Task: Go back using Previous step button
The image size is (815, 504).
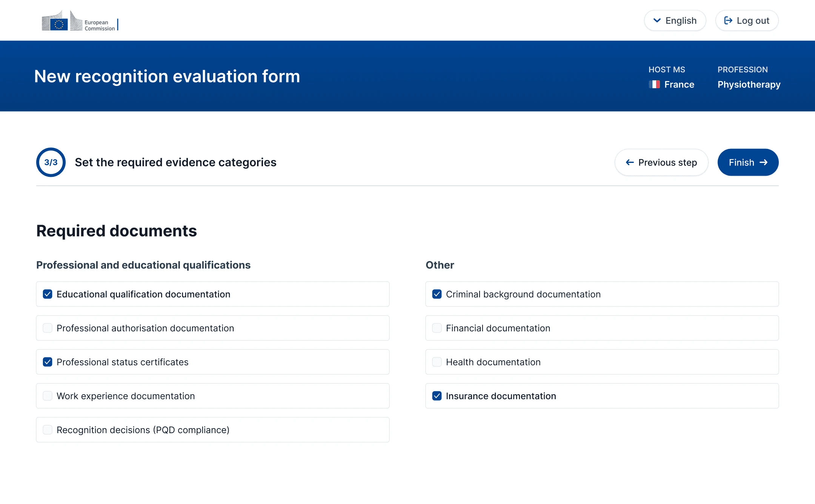Action: (x=661, y=162)
